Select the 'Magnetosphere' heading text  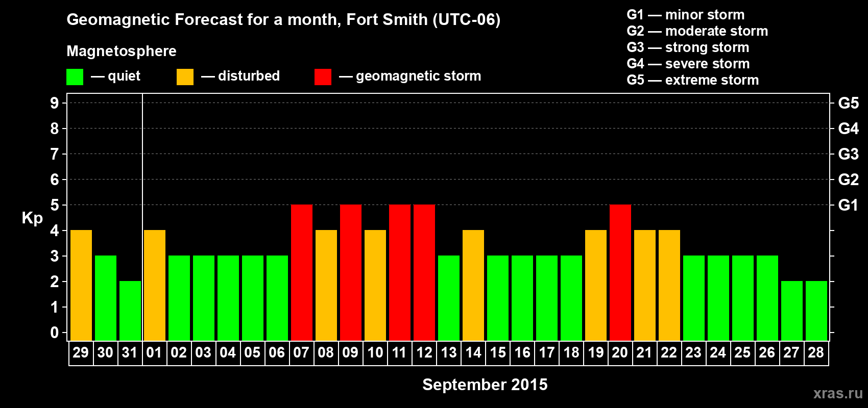122,52
